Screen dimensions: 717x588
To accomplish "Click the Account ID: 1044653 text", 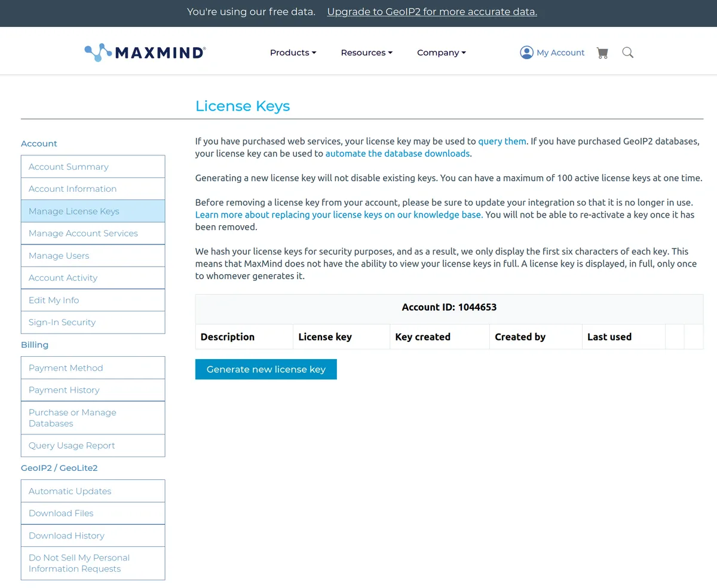I will (449, 307).
